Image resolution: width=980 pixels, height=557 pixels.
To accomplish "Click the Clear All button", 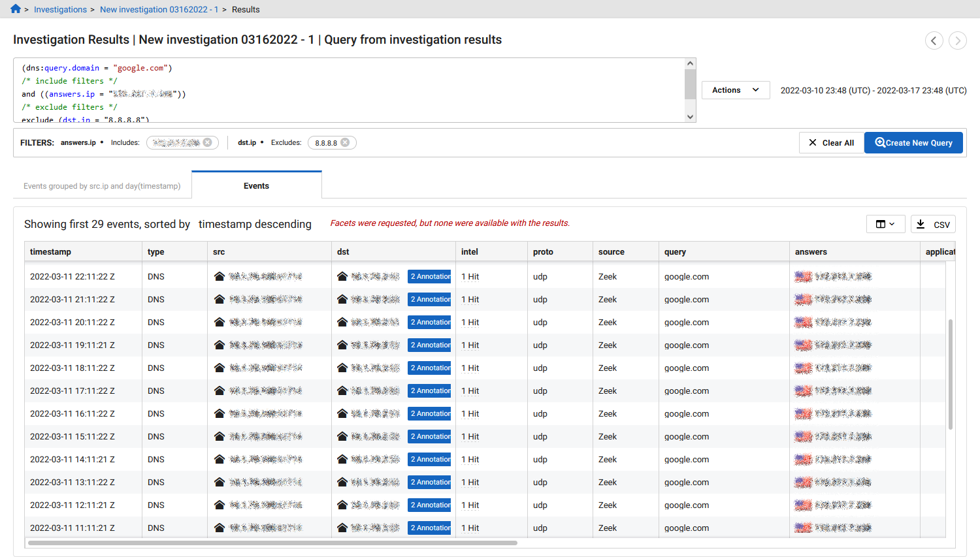I will [831, 142].
